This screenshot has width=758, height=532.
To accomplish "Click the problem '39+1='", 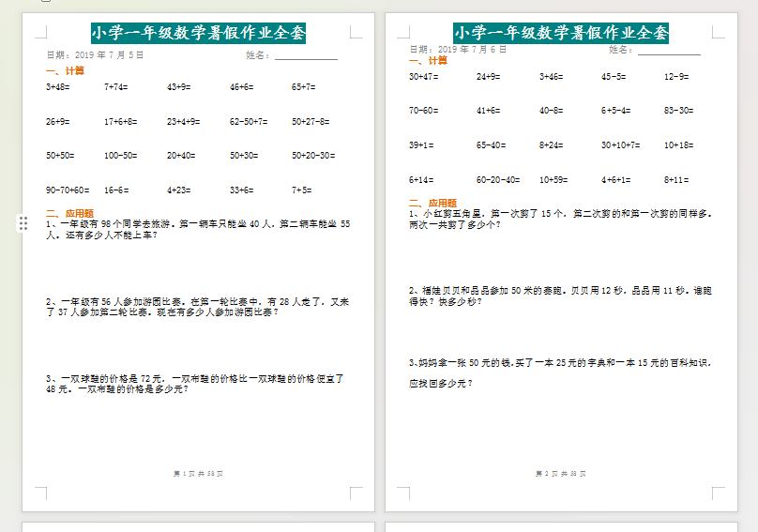I will coord(421,145).
